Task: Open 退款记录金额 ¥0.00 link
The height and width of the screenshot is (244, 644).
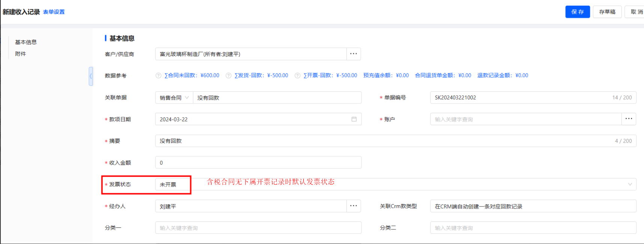Action: [503, 76]
